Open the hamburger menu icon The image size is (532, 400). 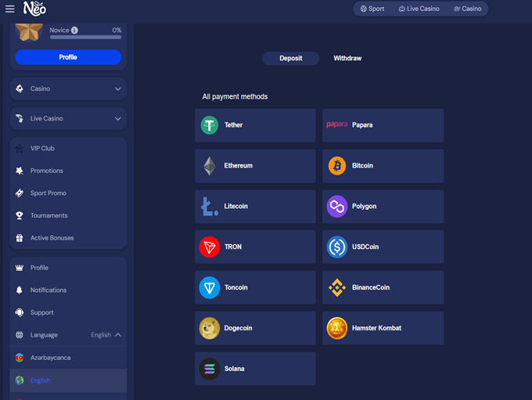tap(10, 9)
